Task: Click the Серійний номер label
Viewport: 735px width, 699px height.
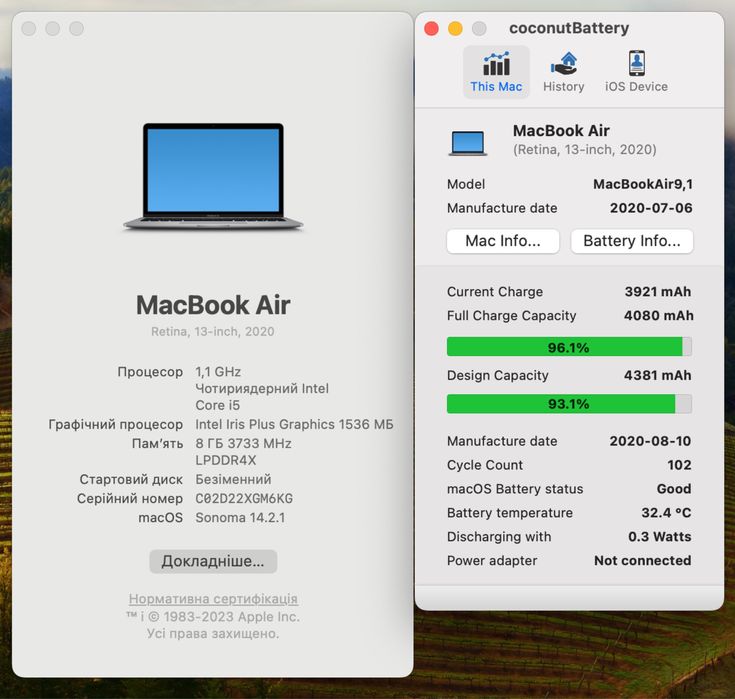Action: point(130,498)
